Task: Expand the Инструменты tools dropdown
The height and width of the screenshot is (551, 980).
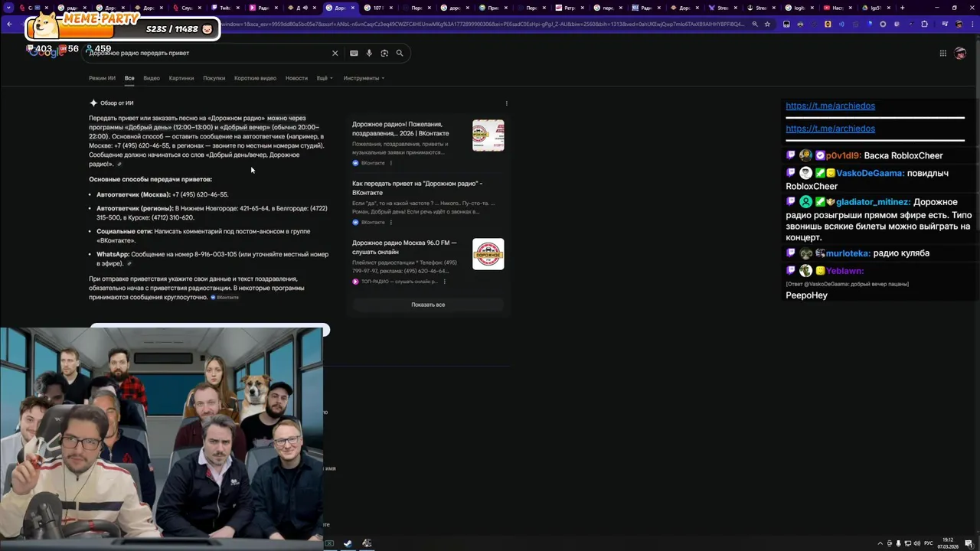Action: point(364,78)
